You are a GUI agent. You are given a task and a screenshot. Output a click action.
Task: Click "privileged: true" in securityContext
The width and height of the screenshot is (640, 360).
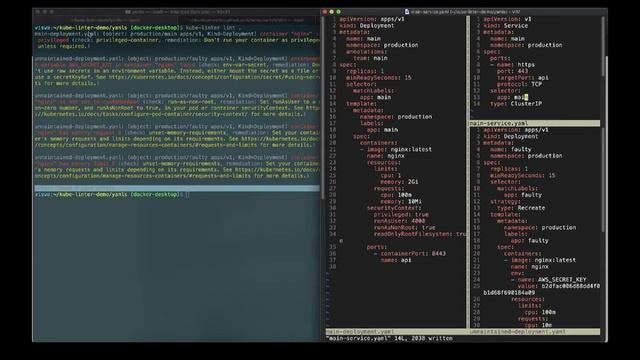coord(401,214)
